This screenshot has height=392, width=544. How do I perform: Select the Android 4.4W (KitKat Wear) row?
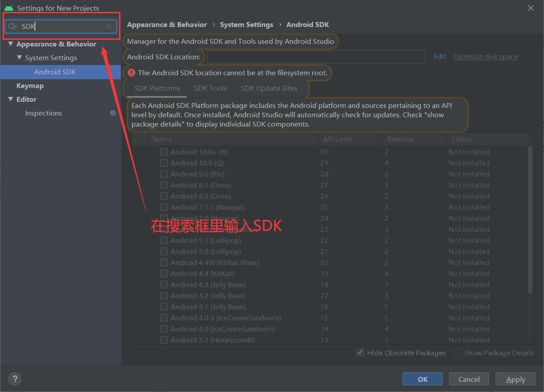pos(330,262)
